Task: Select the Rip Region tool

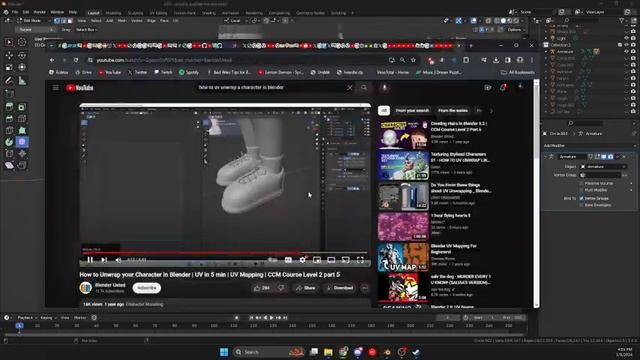Action: 22,165
